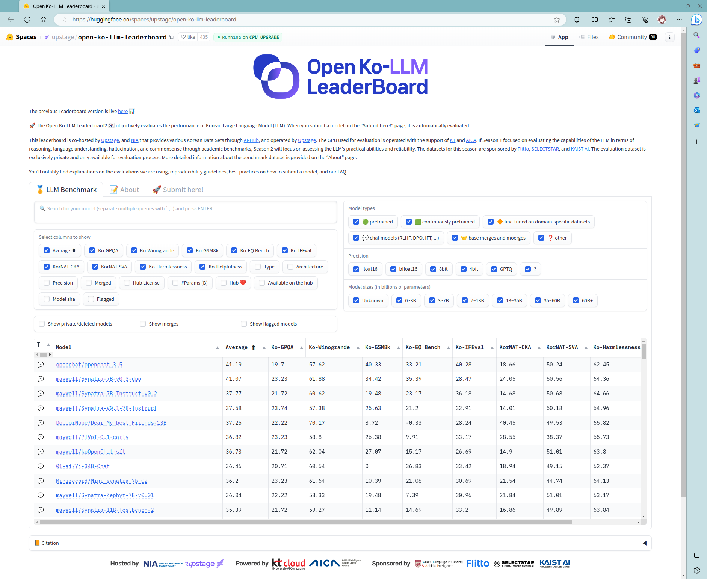Open the browser home page

click(x=44, y=20)
